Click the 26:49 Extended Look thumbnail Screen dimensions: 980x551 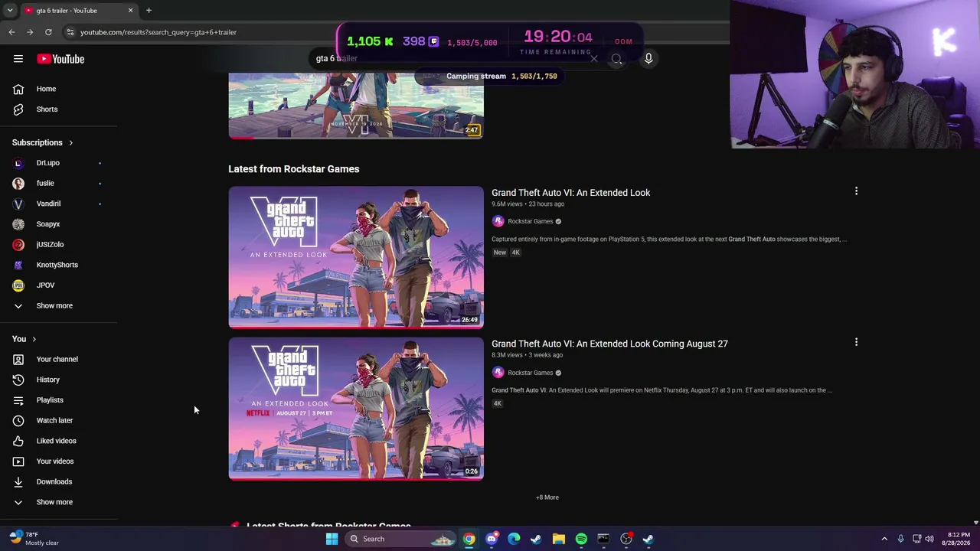(356, 257)
